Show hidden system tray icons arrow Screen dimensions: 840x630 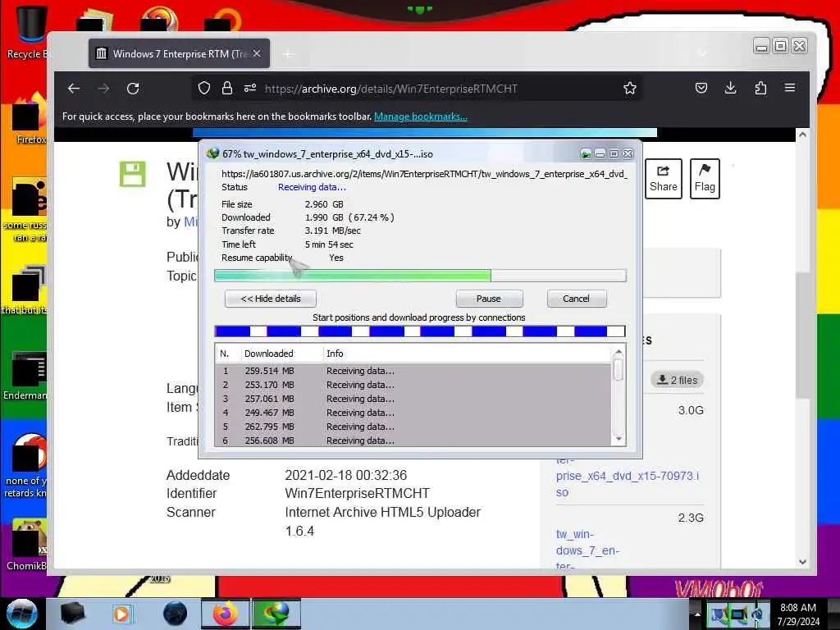(x=697, y=614)
